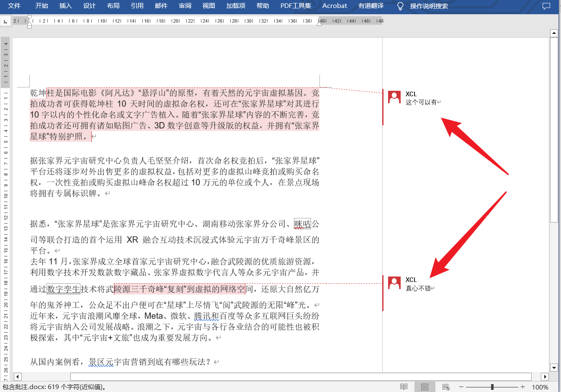
Task: Switch to Web Layout view
Action: pyautogui.click(x=445, y=387)
